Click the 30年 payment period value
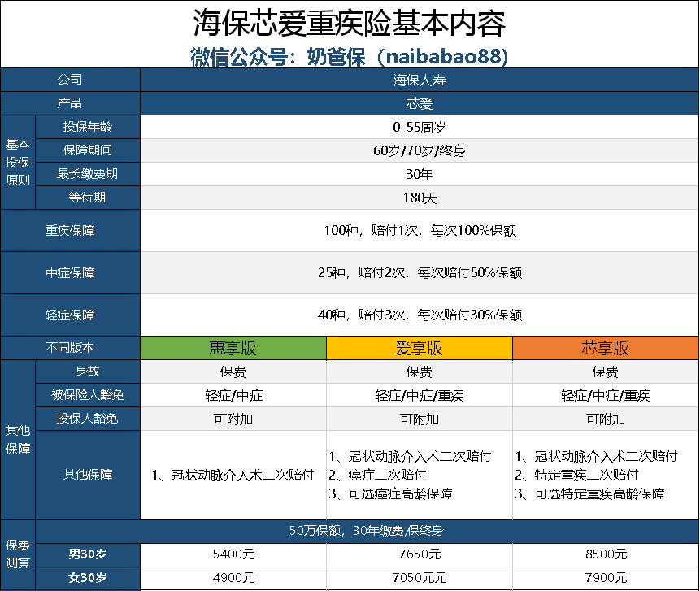Viewport: 700px width, 591px height. (420, 174)
